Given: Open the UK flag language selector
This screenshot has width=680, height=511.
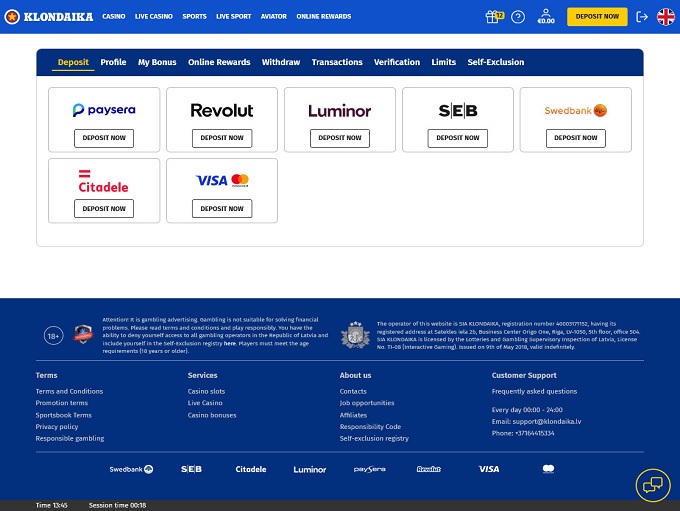Looking at the screenshot, I should [665, 17].
